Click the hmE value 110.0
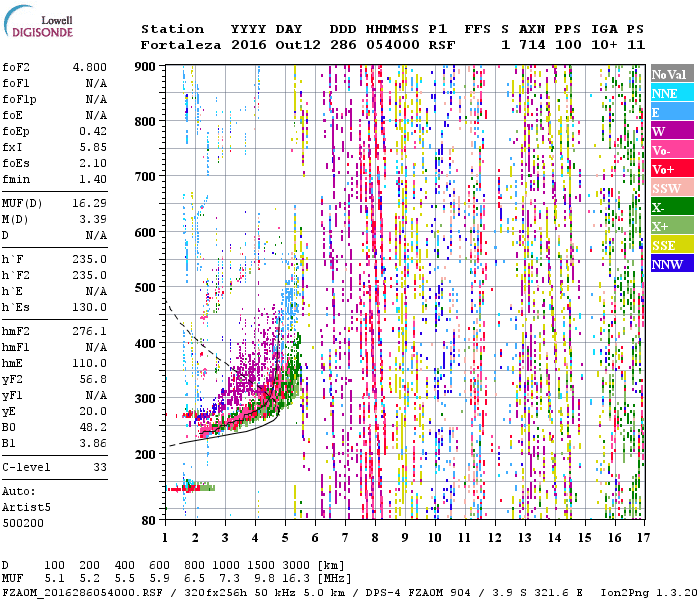This screenshot has width=700, height=600. 90,363
